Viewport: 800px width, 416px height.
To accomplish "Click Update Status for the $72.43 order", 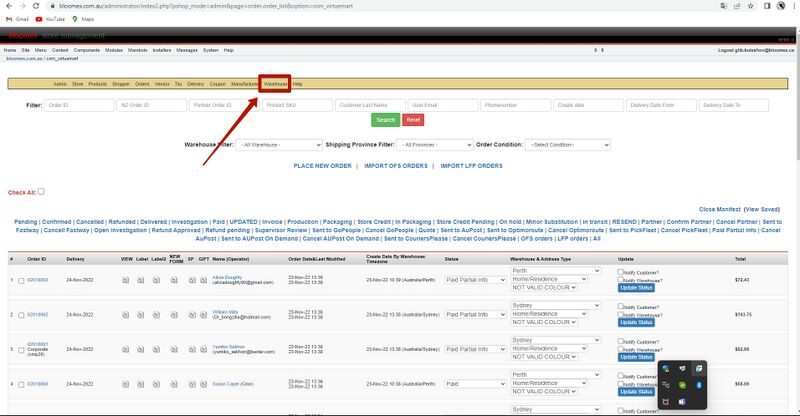I will (636, 288).
